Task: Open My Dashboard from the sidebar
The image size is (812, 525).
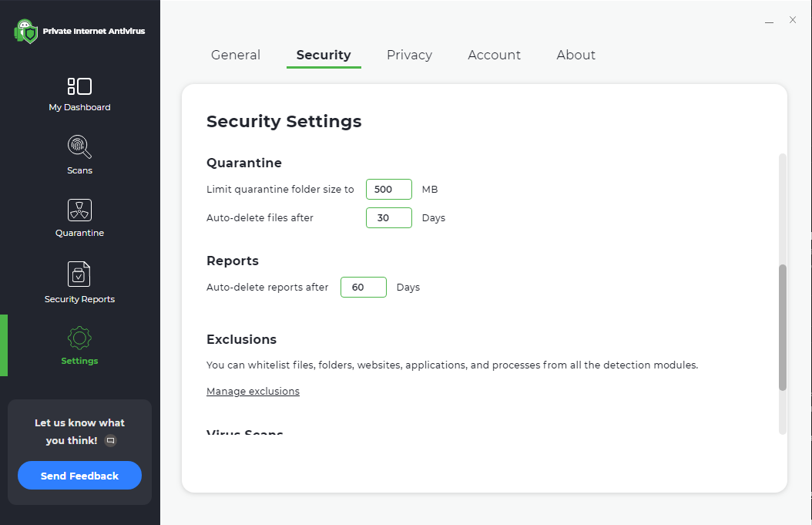Action: coord(79,86)
